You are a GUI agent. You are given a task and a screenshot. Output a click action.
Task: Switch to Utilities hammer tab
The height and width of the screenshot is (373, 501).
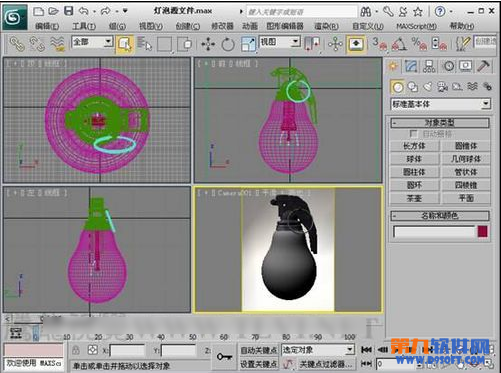(483, 66)
